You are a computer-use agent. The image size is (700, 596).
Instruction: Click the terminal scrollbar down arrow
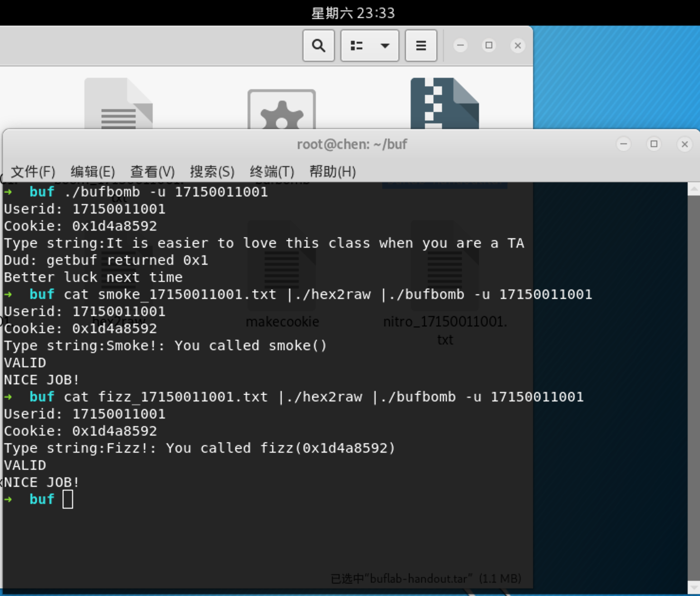[693, 587]
